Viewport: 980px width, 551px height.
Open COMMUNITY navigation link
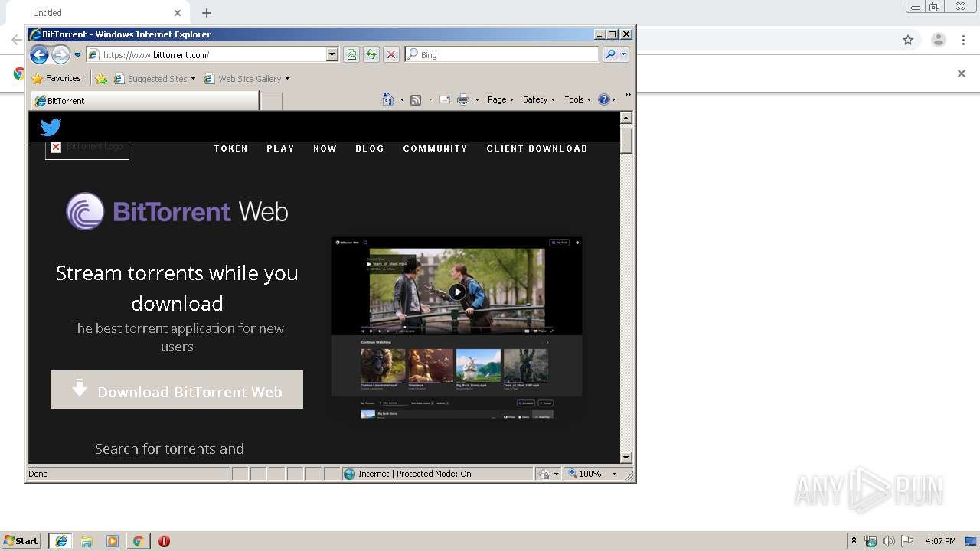[435, 148]
